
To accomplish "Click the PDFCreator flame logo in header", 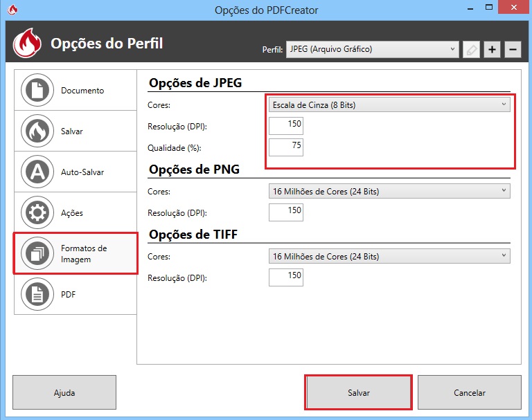I will pyautogui.click(x=28, y=44).
